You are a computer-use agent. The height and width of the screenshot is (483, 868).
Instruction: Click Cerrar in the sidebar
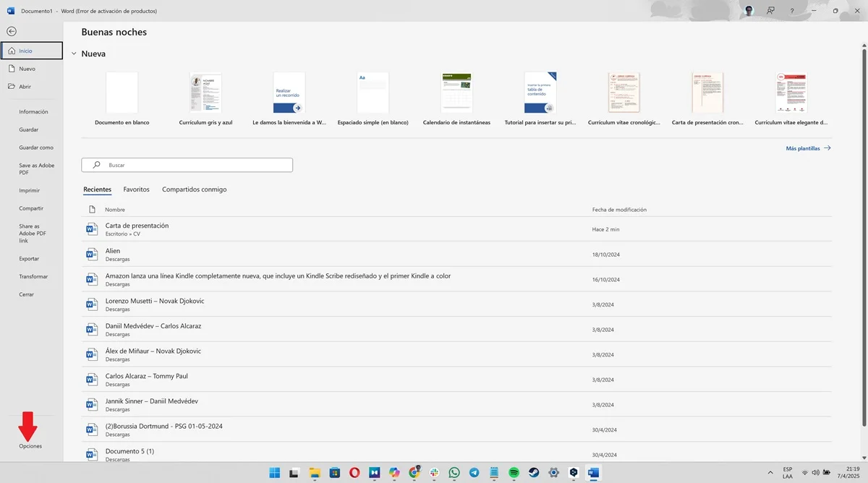point(27,294)
